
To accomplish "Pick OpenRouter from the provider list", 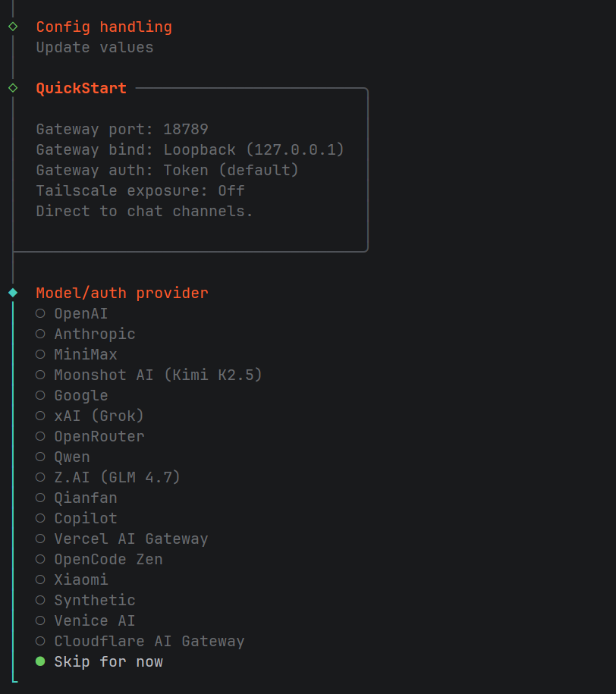I will 90,436.
